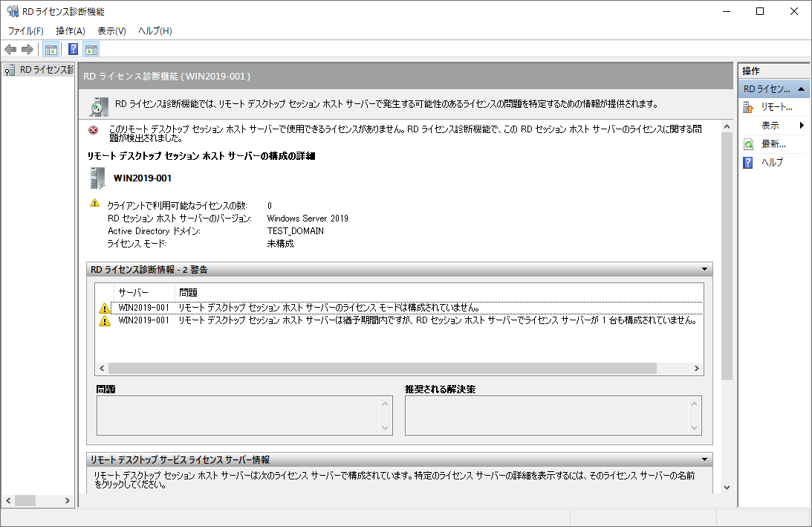This screenshot has width=812, height=527.
Task: Open the ヘルプ(H) menu
Action: pyautogui.click(x=155, y=31)
